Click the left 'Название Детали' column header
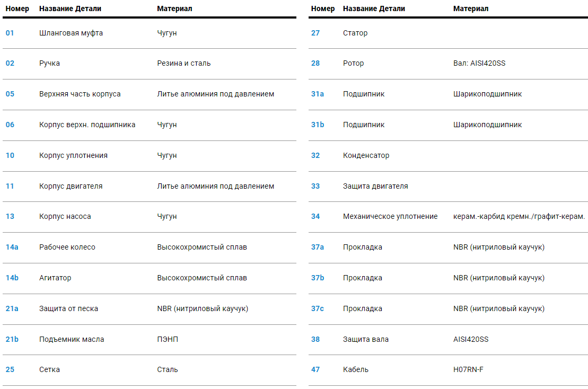588x389 pixels. click(70, 8)
